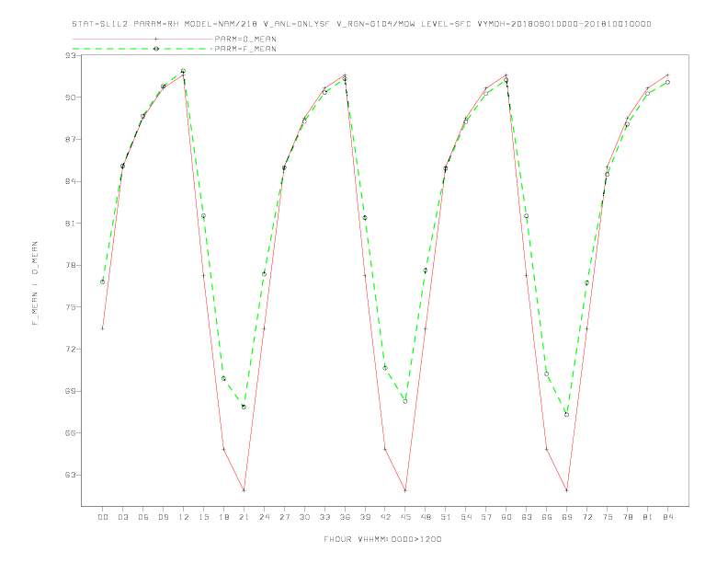Screen dimensions: 728x563
Task: Click x-axis tick label 60
Action: click(506, 517)
